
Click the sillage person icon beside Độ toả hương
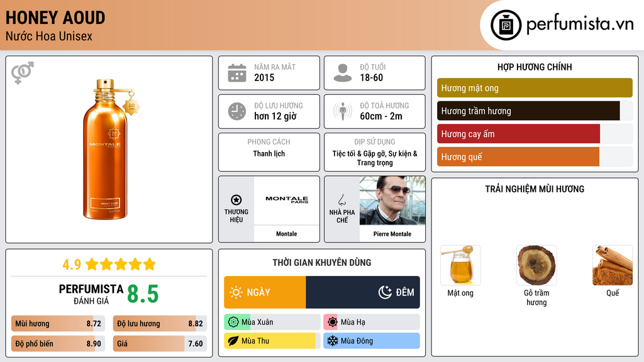coord(343,111)
